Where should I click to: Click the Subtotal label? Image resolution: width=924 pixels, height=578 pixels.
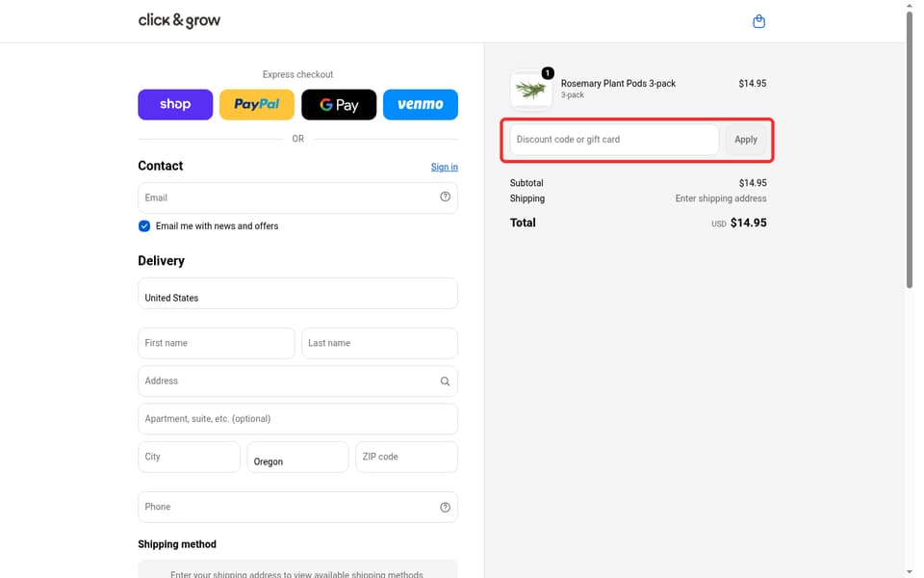526,183
